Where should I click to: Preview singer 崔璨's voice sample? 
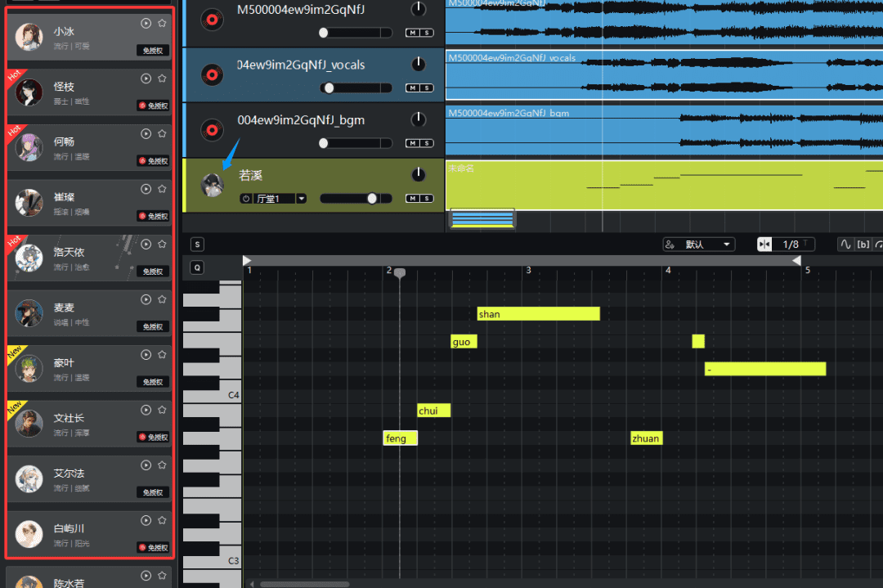click(146, 189)
